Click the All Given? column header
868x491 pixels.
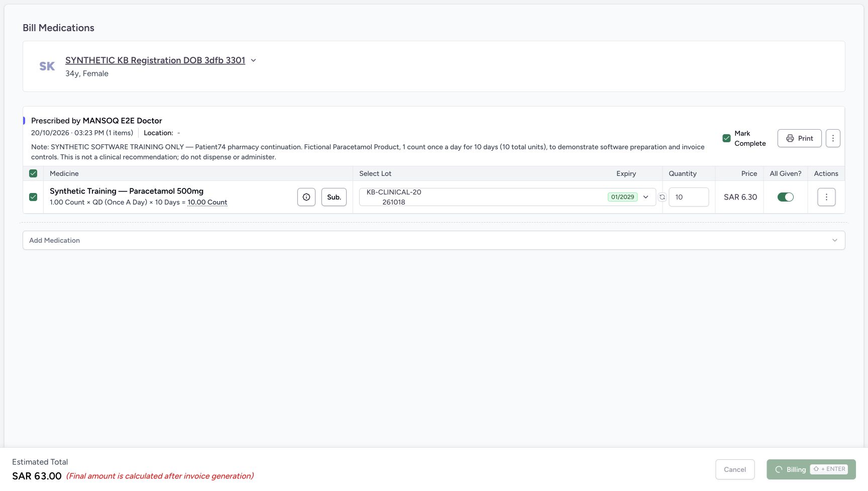click(x=786, y=173)
